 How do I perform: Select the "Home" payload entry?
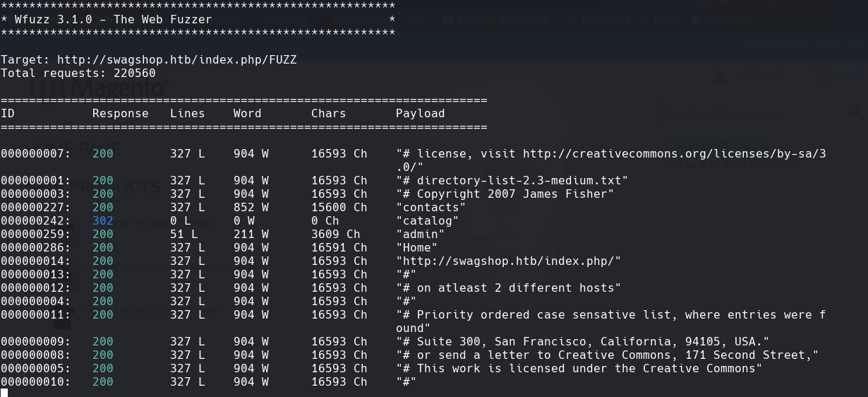(417, 247)
